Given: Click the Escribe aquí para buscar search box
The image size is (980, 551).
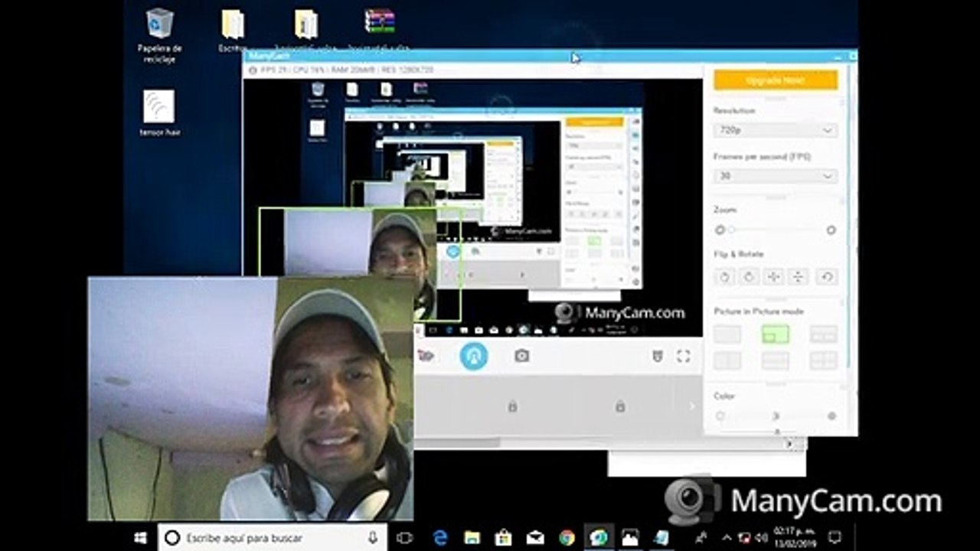Looking at the screenshot, I should (272, 538).
